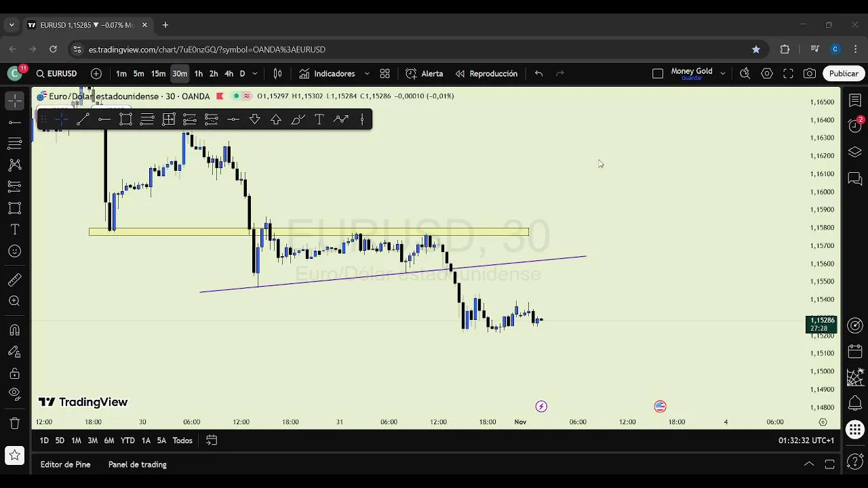The height and width of the screenshot is (488, 868).
Task: Open the candlestick chart type selector
Action: pyautogui.click(x=277, y=73)
